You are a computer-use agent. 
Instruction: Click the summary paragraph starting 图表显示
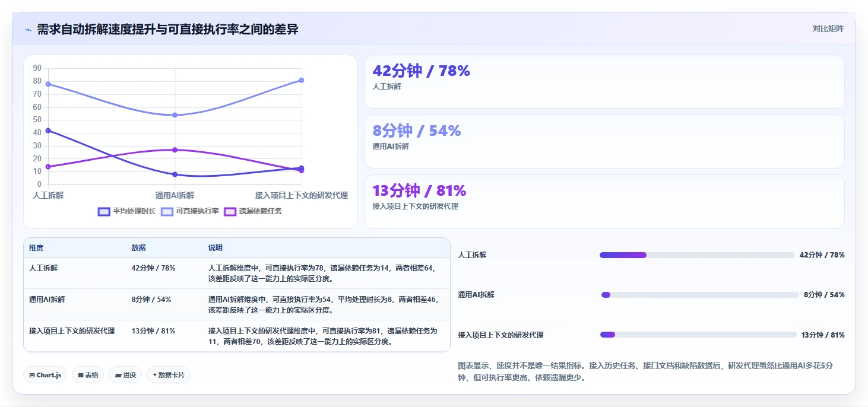(x=645, y=371)
